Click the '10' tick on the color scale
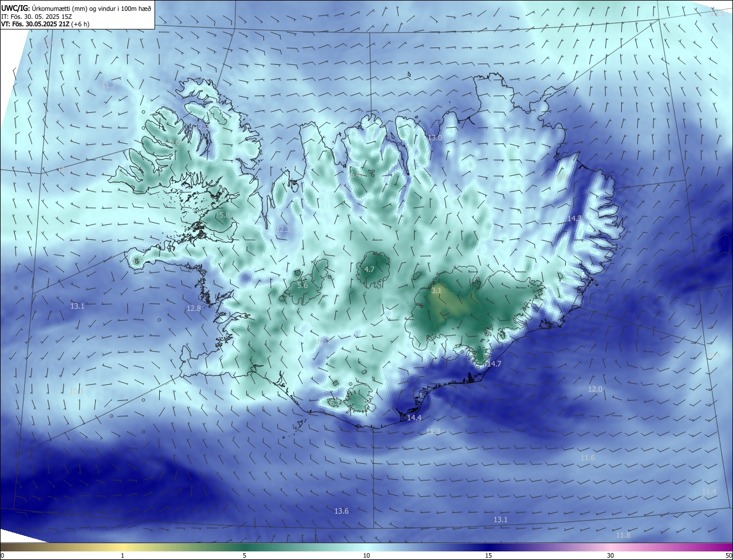 tap(366, 555)
